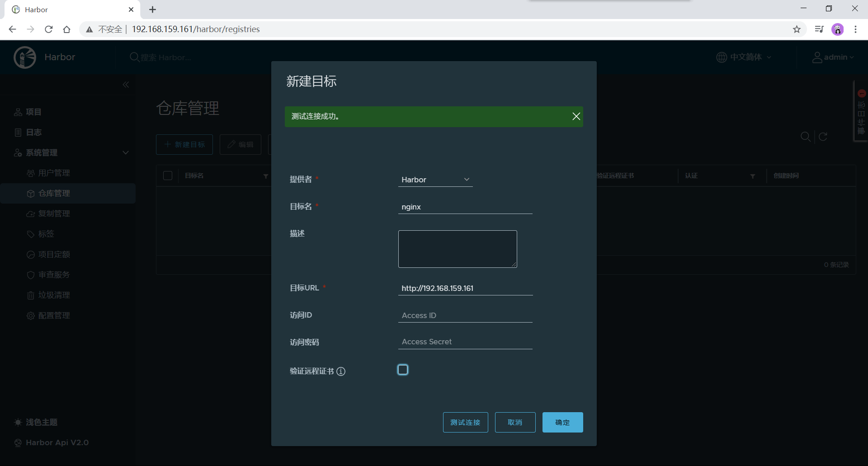This screenshot has width=868, height=466.
Task: Open the target name column filter
Action: click(265, 176)
